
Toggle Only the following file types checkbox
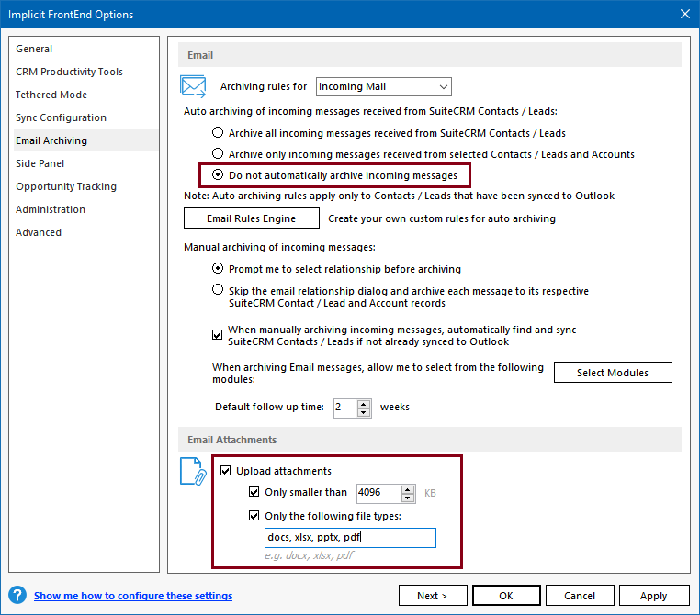tap(254, 515)
